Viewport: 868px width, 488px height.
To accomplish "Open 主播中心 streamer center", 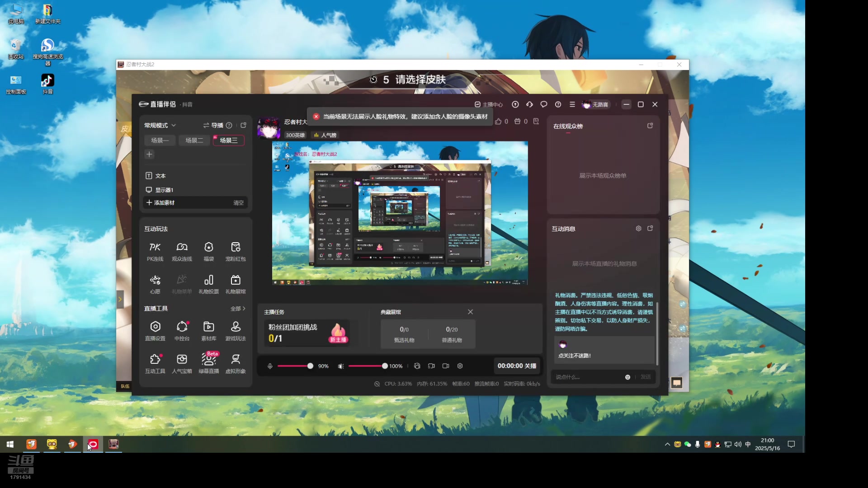I will (488, 104).
